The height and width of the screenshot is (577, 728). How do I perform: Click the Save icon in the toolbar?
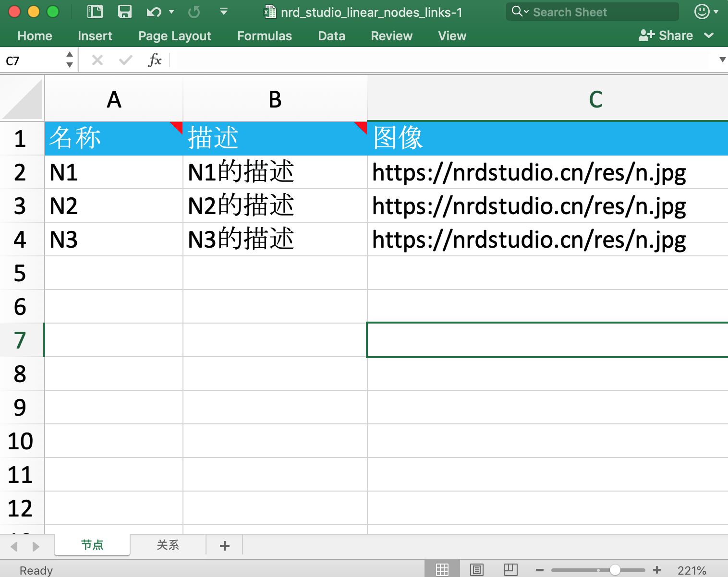click(x=124, y=12)
